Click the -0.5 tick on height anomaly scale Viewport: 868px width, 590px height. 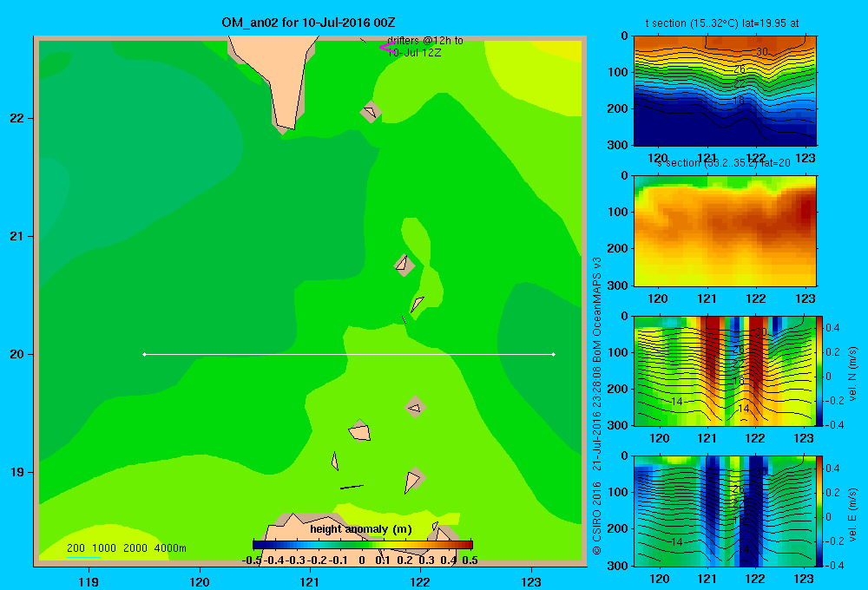coord(252,560)
